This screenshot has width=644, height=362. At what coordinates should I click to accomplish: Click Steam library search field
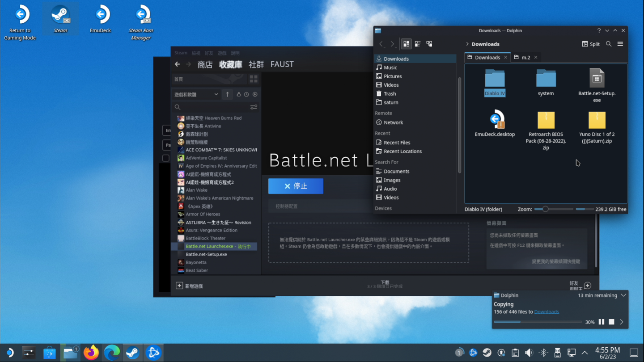(211, 107)
